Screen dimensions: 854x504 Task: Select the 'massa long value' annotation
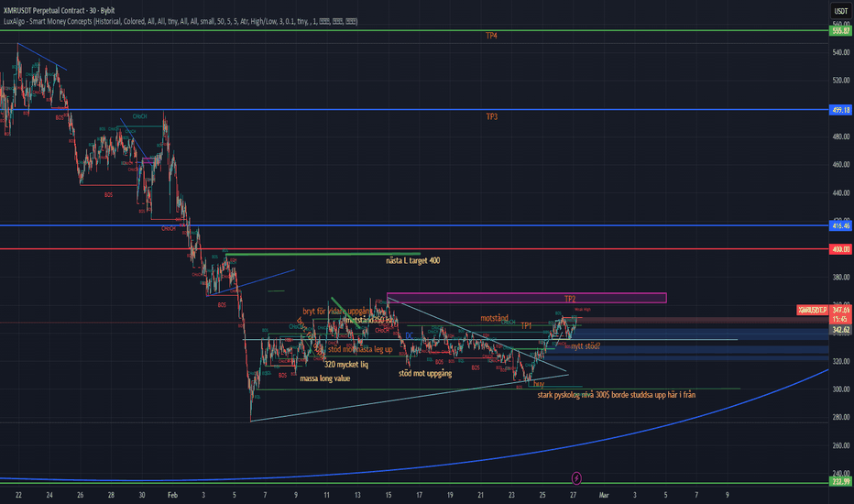click(x=324, y=378)
